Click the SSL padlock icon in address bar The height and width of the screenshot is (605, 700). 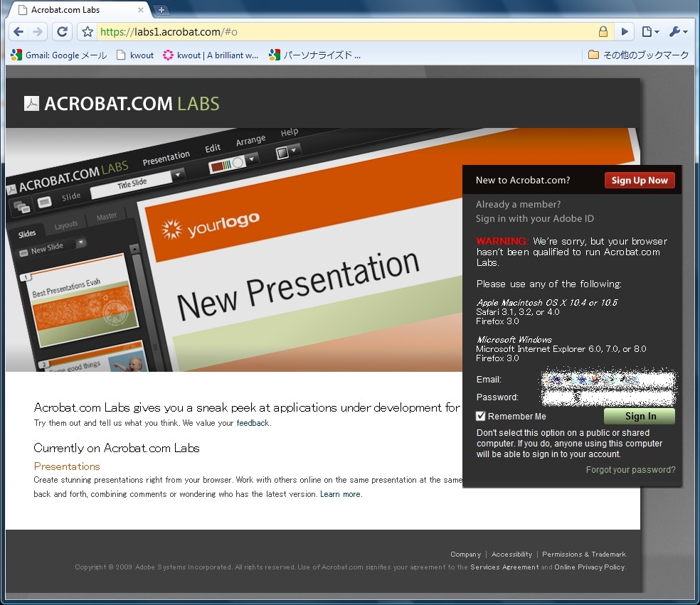(603, 31)
